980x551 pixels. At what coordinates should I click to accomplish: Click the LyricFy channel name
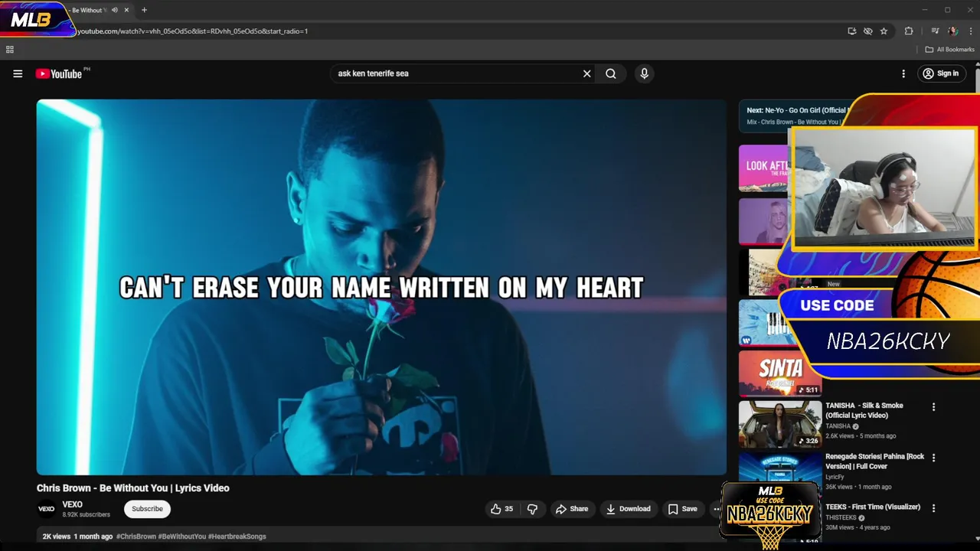click(x=835, y=477)
